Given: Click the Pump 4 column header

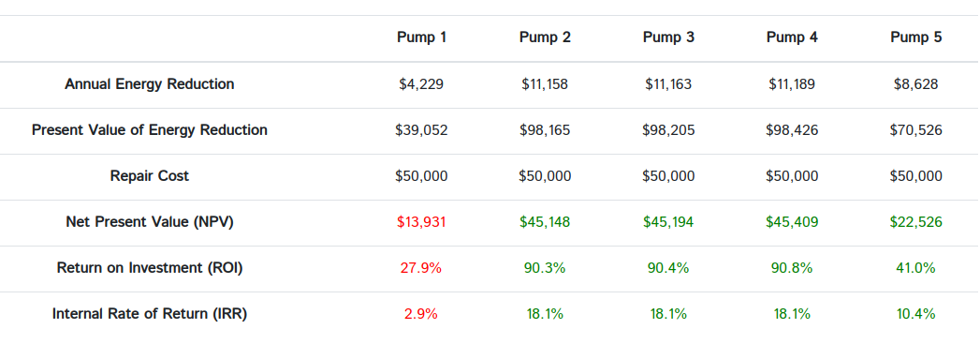Looking at the screenshot, I should click(792, 37).
